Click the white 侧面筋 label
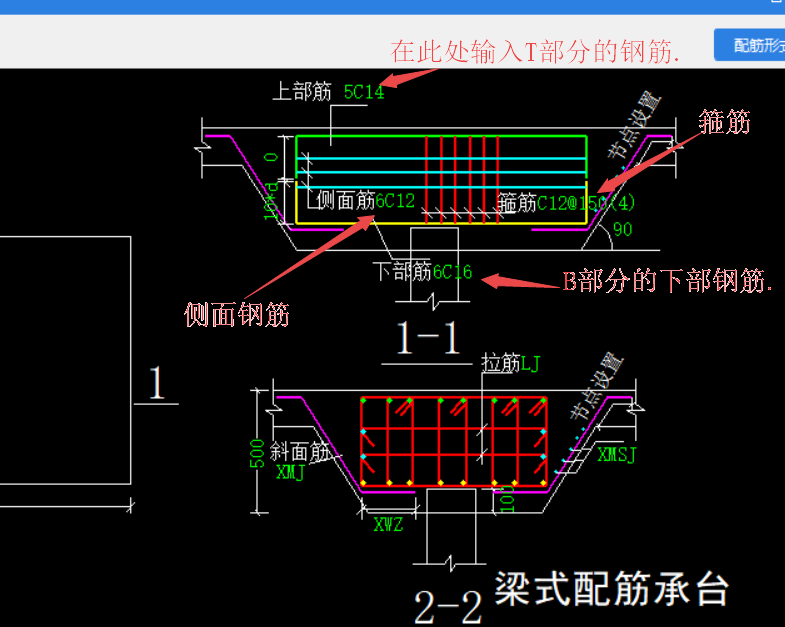785x627 pixels. [346, 200]
